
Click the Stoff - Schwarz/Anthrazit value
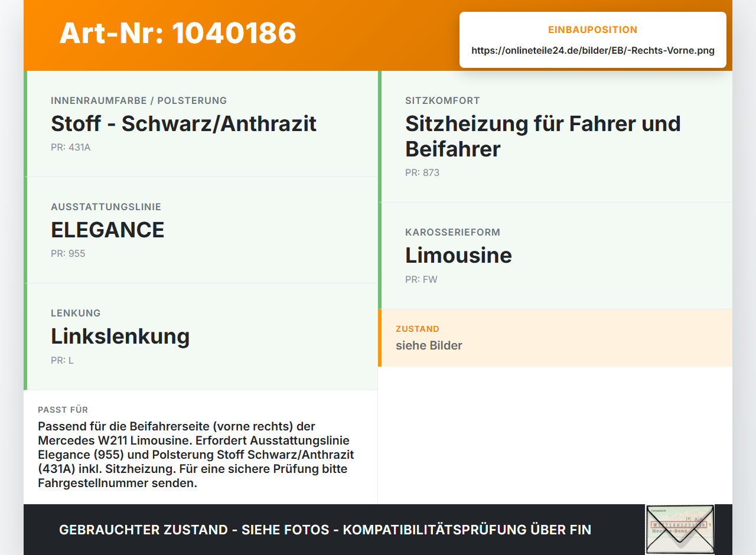184,123
